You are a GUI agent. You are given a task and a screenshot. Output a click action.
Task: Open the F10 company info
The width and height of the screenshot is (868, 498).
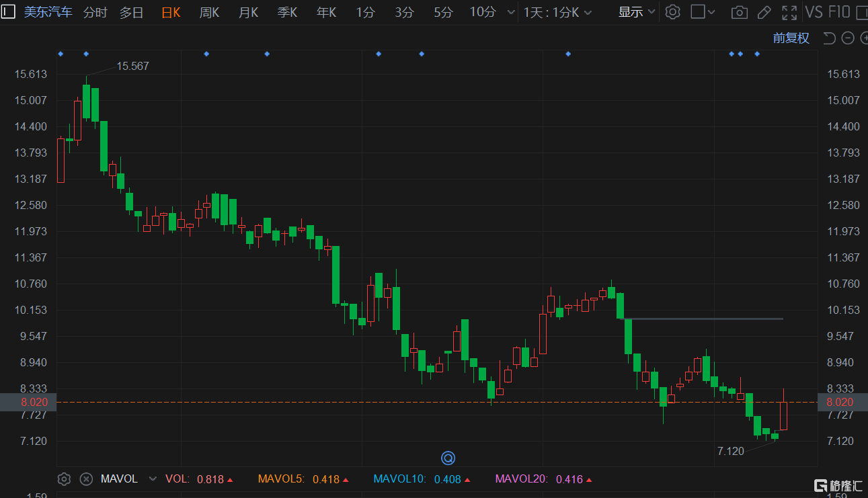point(839,12)
